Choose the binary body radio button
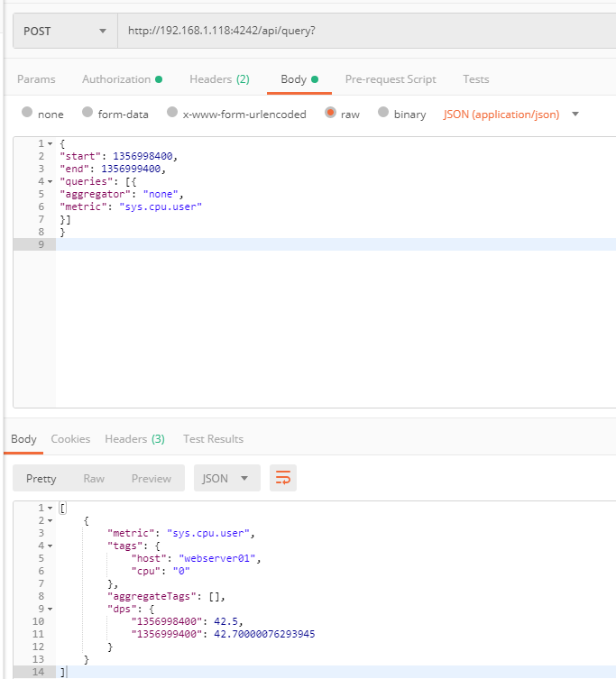The width and height of the screenshot is (616, 679). pyautogui.click(x=383, y=112)
